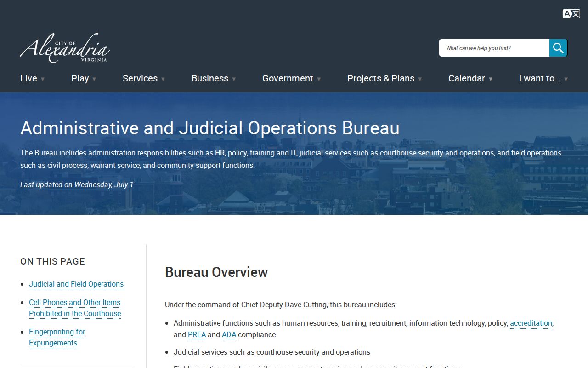Open the I want to… menu
This screenshot has height=368, width=588.
(540, 78)
